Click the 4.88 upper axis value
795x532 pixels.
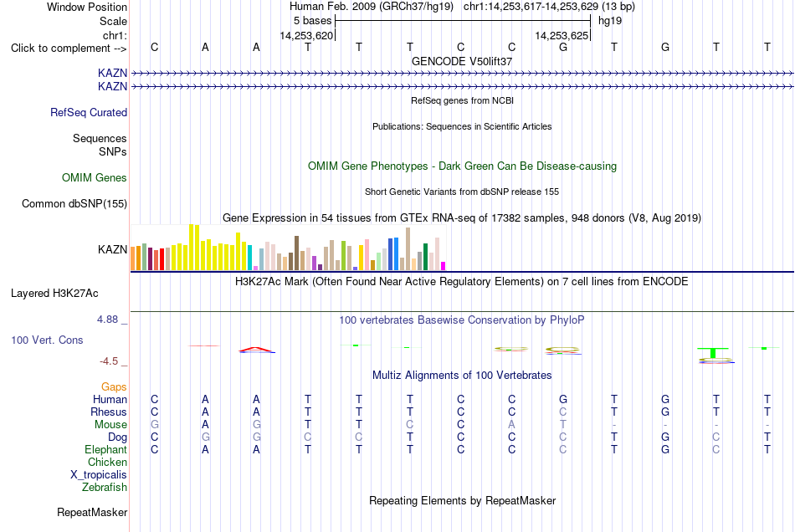(x=107, y=320)
